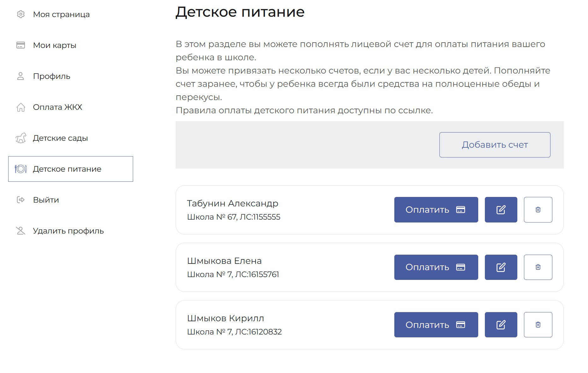Click the edit icon for Шмыкова Елена
588x373 pixels.
coord(501,267)
